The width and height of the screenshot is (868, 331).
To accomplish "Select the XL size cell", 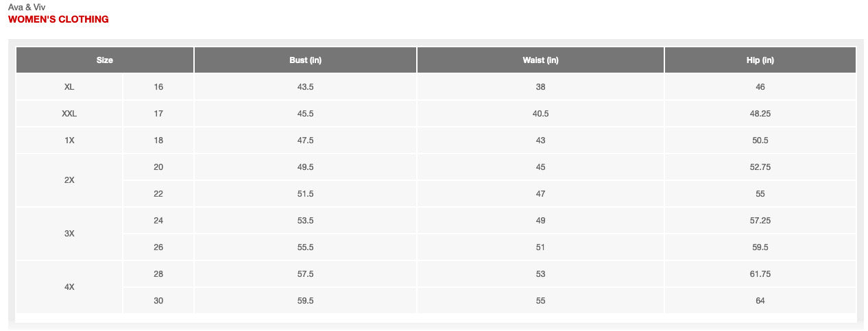I will [x=69, y=87].
